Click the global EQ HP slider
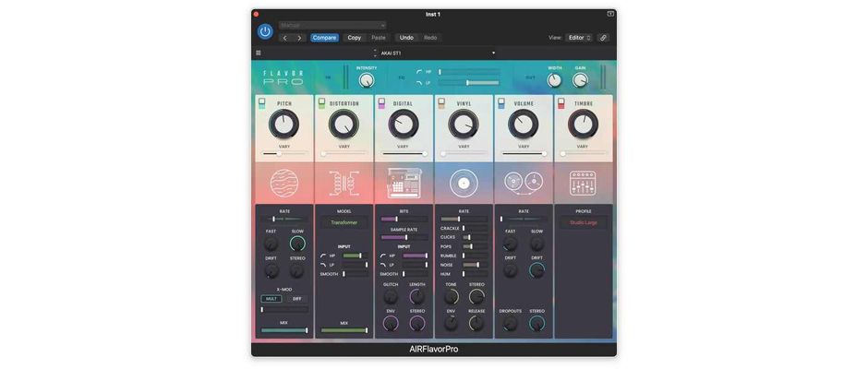 tap(469, 72)
